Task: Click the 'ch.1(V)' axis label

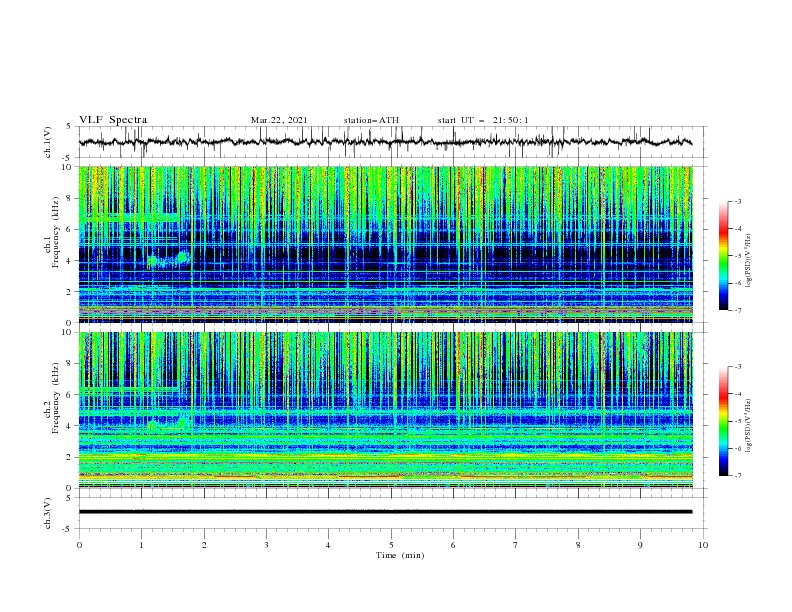Action: (x=48, y=142)
